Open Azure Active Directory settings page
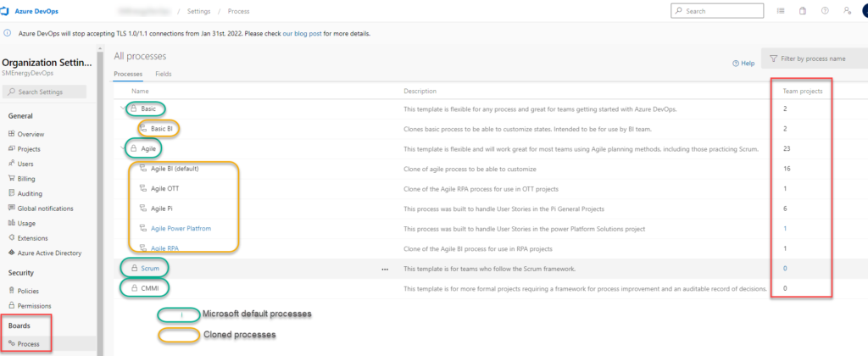 [49, 253]
